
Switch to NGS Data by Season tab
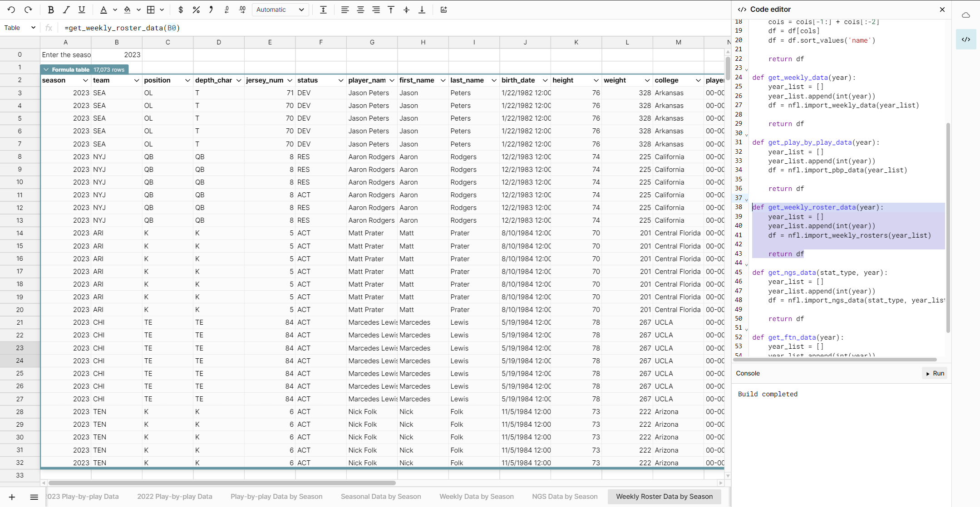[565, 497]
